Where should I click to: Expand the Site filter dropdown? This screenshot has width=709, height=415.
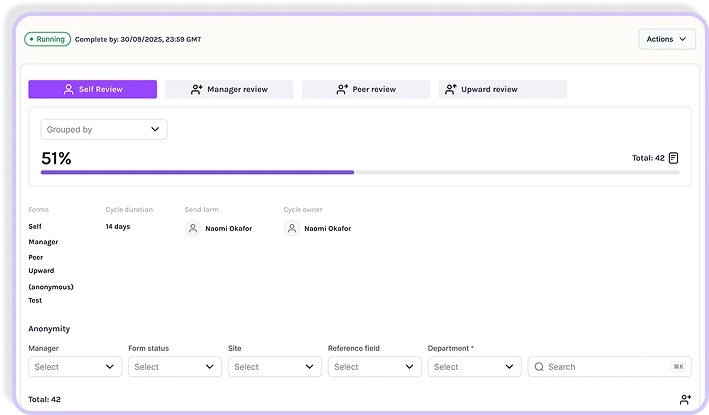tap(275, 367)
